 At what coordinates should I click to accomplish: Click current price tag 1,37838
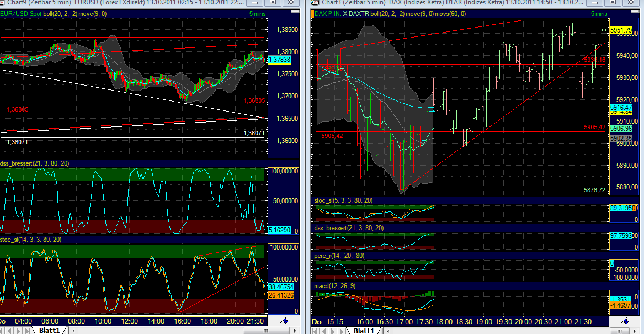click(279, 60)
